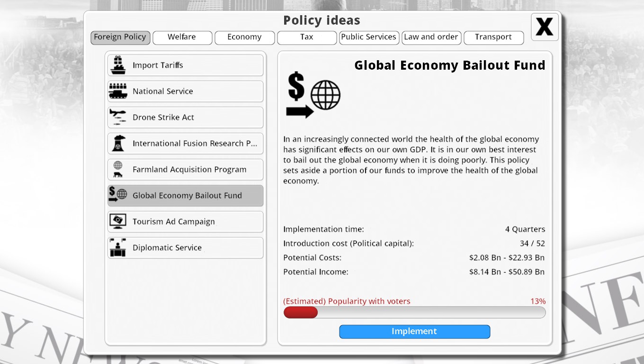The height and width of the screenshot is (364, 644).
Task: Switch to the Tax tab
Action: pyautogui.click(x=307, y=37)
